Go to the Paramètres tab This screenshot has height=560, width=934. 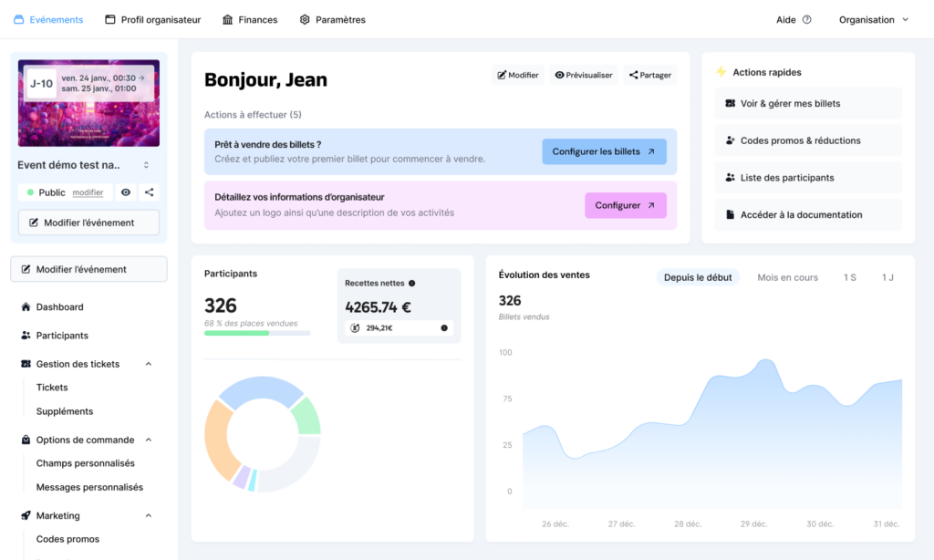tap(332, 20)
